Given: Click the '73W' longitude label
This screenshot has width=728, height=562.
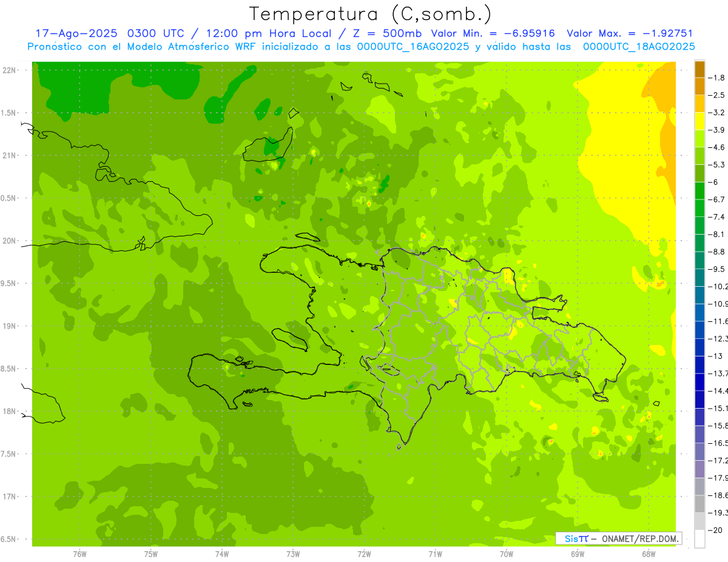Looking at the screenshot, I should pyautogui.click(x=293, y=554).
